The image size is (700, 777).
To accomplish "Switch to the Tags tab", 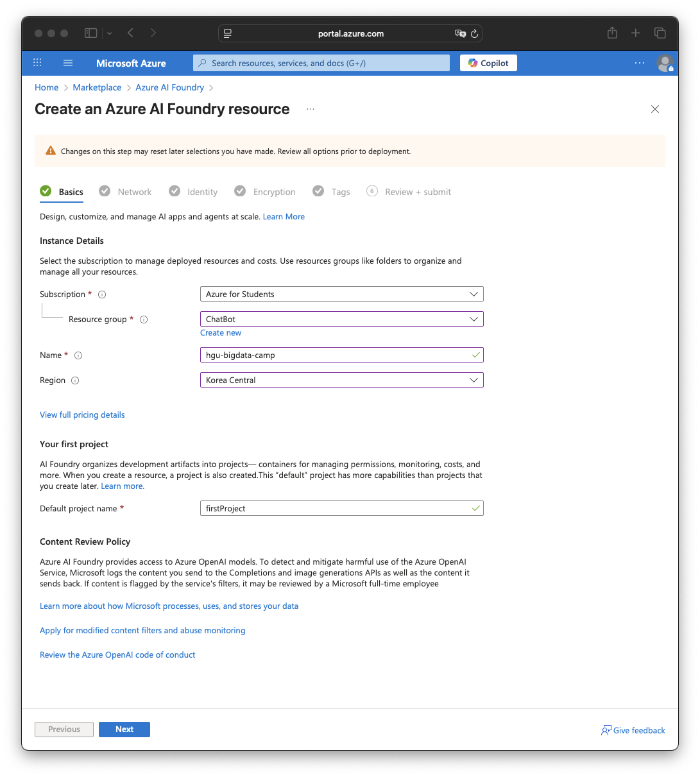I will [331, 192].
